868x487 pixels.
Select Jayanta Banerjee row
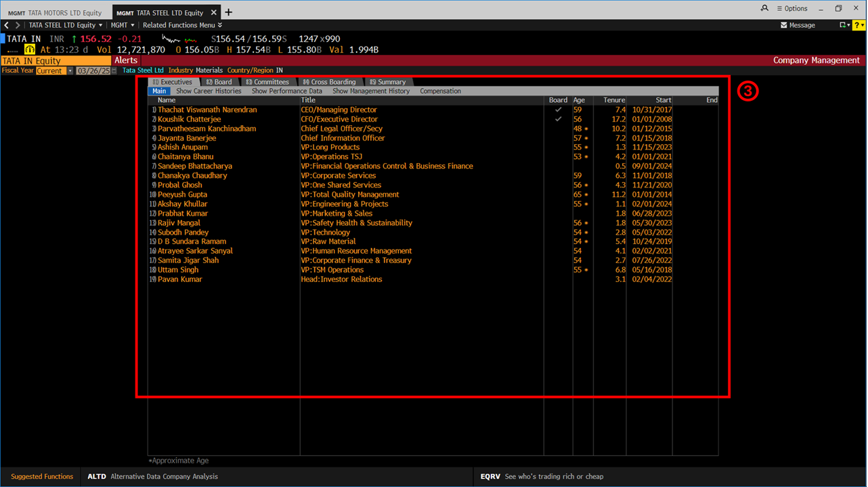tap(187, 138)
